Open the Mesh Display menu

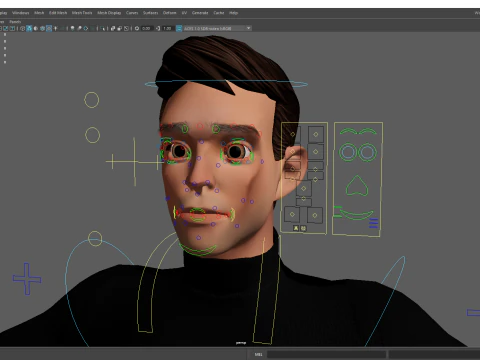pos(109,13)
